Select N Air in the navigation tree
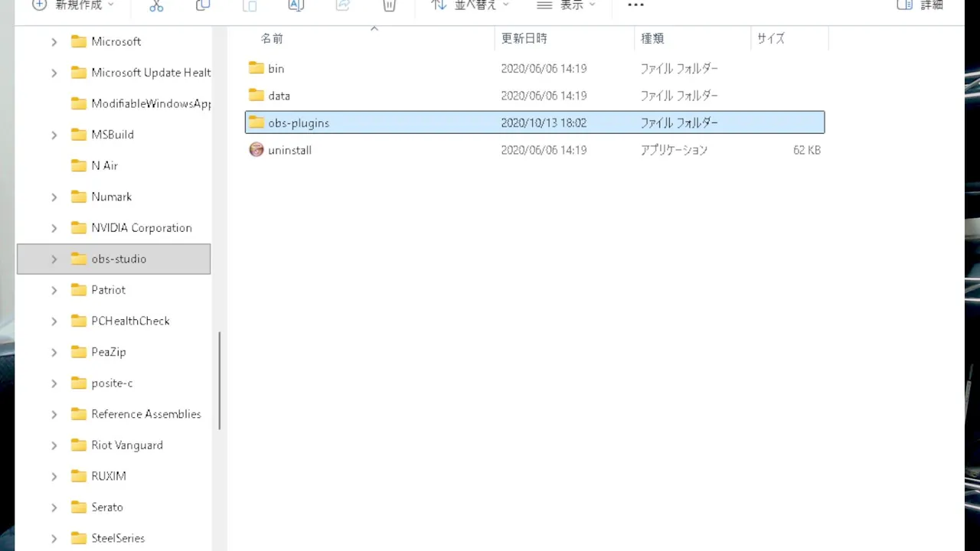Image resolution: width=980 pixels, height=551 pixels. tap(104, 165)
